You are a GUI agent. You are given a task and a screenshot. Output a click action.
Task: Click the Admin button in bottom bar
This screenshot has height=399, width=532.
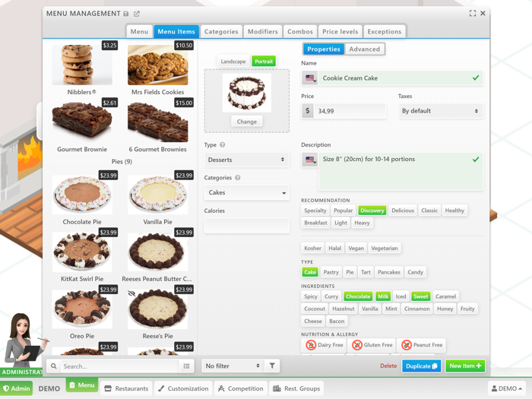(x=16, y=388)
